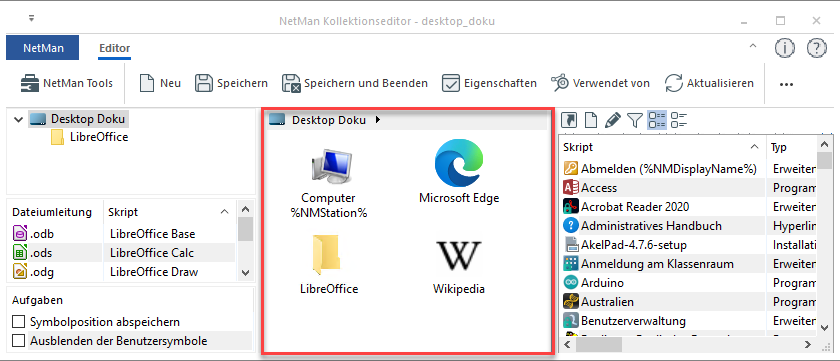
Task: Click the script list horizontal scrollbar right arrow
Action: [x=808, y=344]
